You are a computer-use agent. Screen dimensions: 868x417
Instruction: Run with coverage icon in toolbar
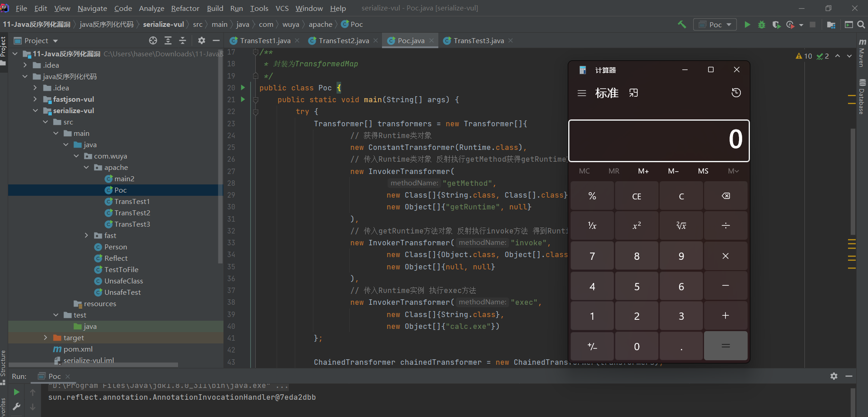[776, 25]
